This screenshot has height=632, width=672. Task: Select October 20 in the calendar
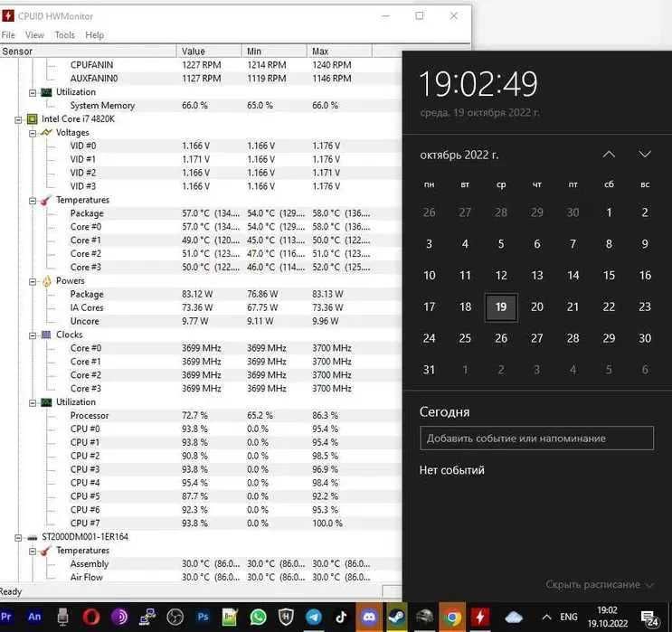click(537, 307)
